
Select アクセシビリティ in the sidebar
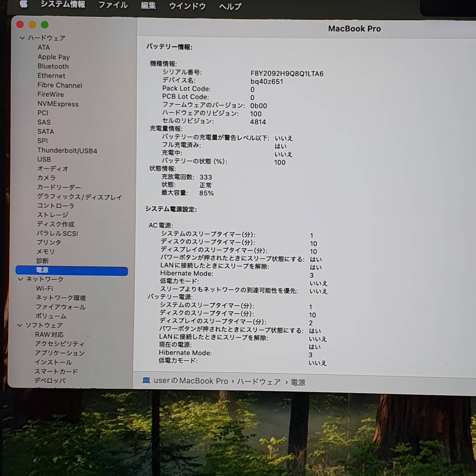coord(59,344)
